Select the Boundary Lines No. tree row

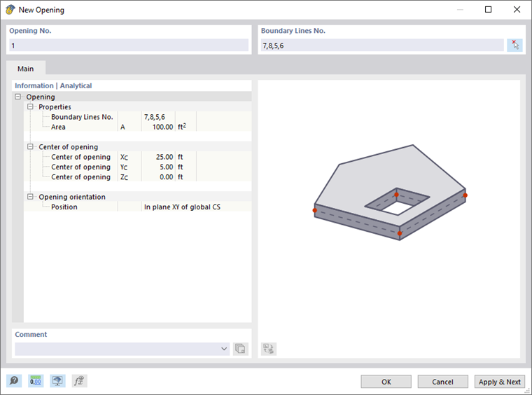coord(138,117)
